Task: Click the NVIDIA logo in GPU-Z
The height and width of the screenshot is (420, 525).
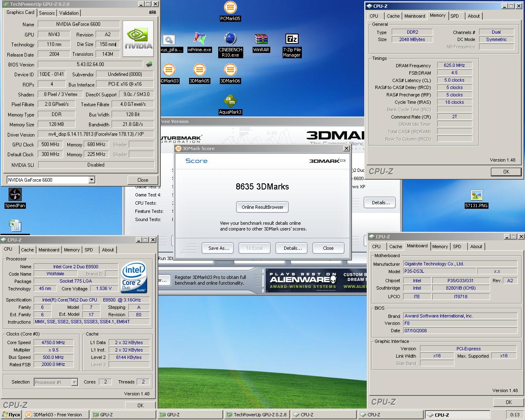Action: tap(139, 39)
